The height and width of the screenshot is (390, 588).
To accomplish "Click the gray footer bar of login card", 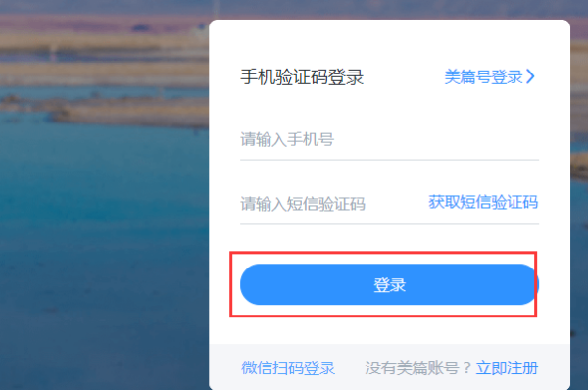I will tap(389, 366).
